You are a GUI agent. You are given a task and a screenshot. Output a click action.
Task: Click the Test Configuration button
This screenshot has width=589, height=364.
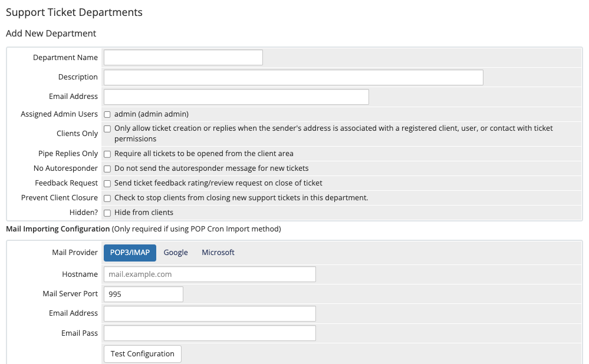[142, 354]
